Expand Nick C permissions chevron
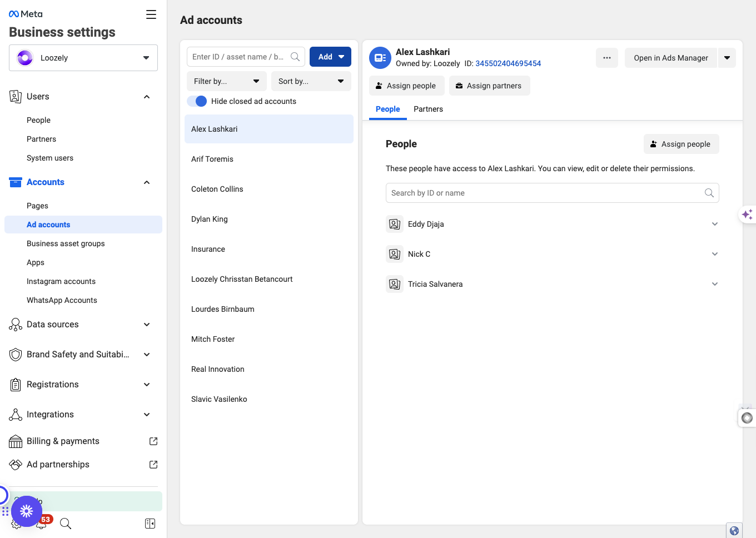The image size is (756, 538). [715, 254]
